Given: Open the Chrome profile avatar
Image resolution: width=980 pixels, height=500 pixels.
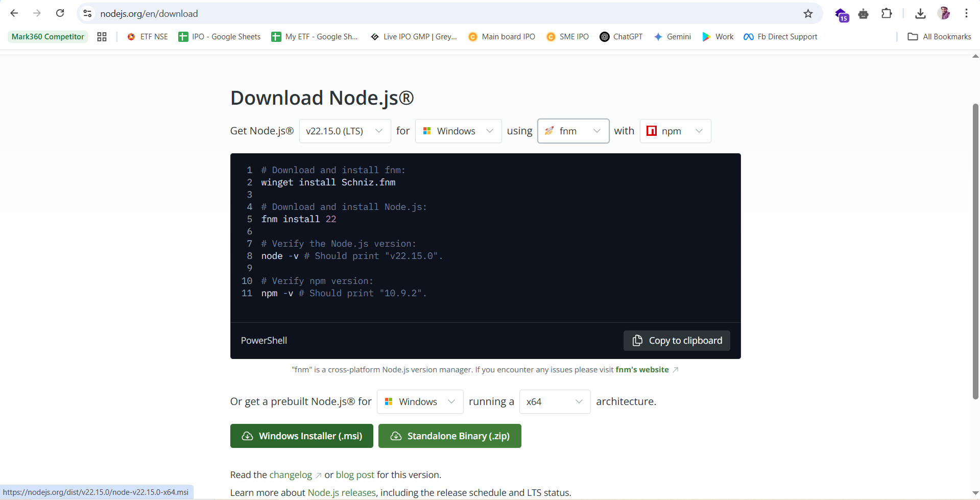Looking at the screenshot, I should click(x=944, y=14).
